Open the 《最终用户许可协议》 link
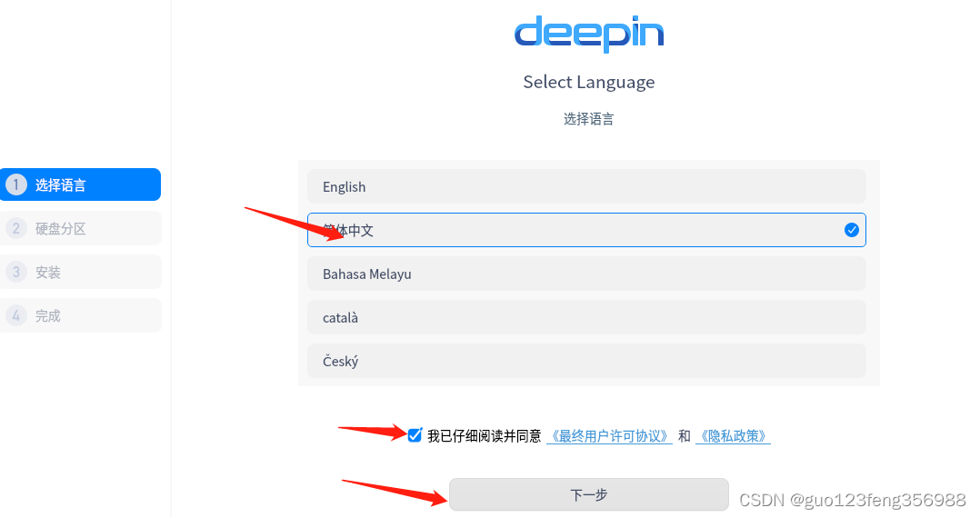This screenshot has width=980, height=518. (609, 436)
